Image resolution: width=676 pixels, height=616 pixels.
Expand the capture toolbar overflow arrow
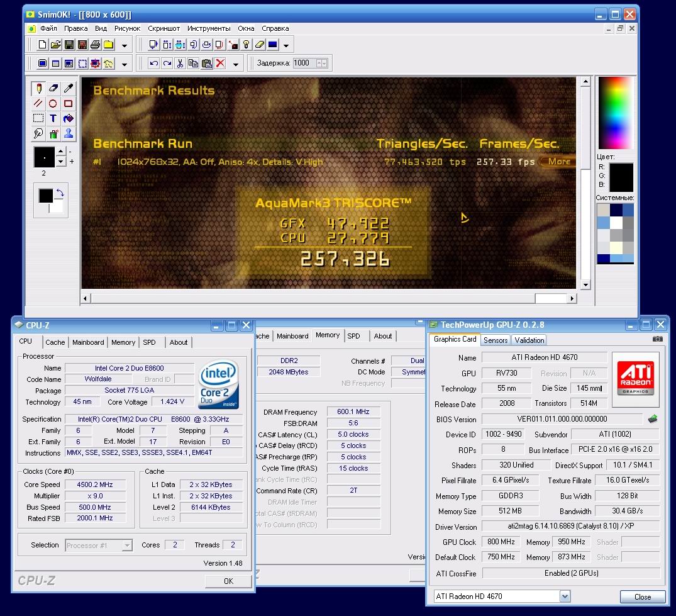(x=124, y=64)
